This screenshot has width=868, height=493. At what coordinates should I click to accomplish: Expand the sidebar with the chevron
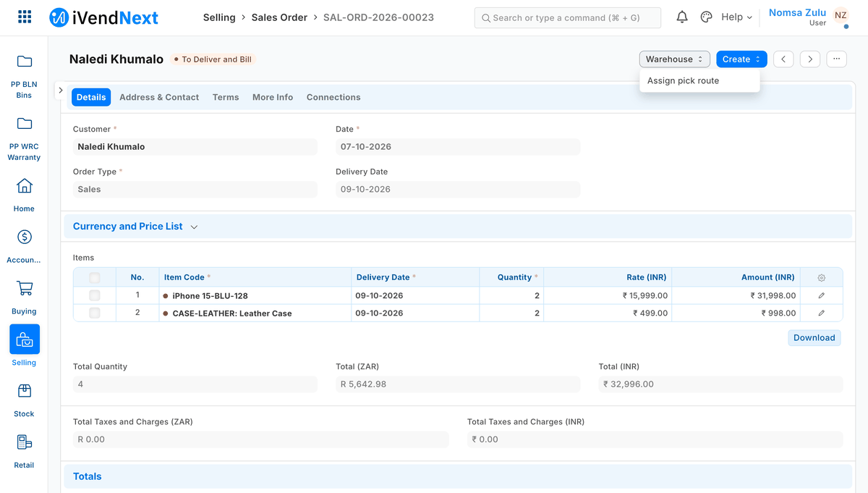(61, 90)
